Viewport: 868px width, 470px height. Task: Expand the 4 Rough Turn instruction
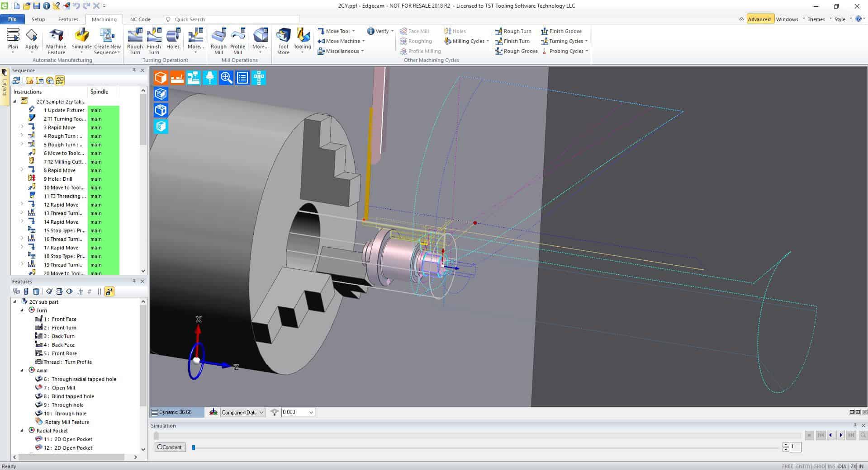coord(22,136)
